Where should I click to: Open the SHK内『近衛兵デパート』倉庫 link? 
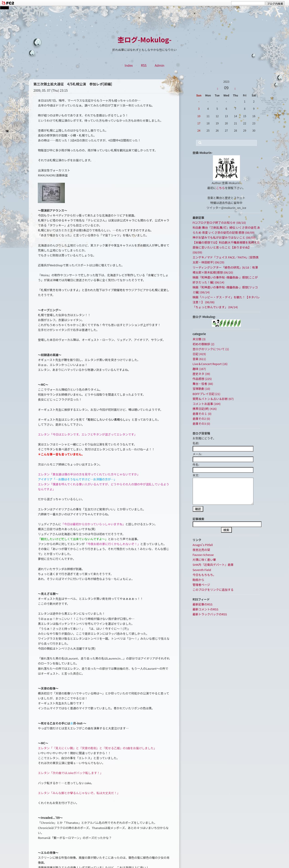click(x=213, y=565)
